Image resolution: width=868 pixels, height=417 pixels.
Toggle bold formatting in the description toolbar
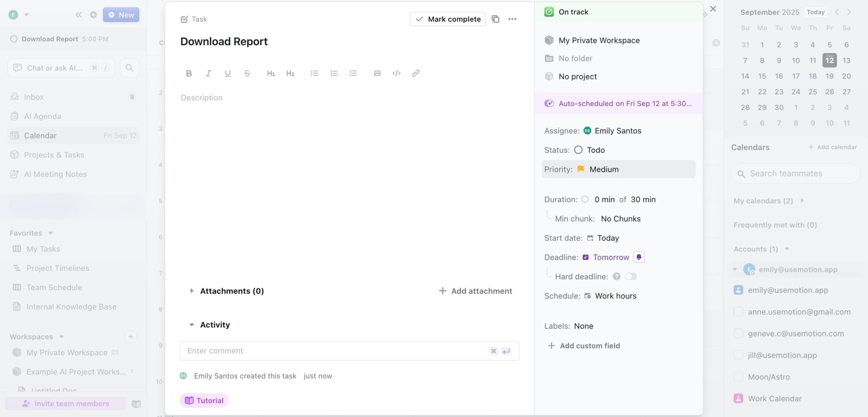point(189,73)
